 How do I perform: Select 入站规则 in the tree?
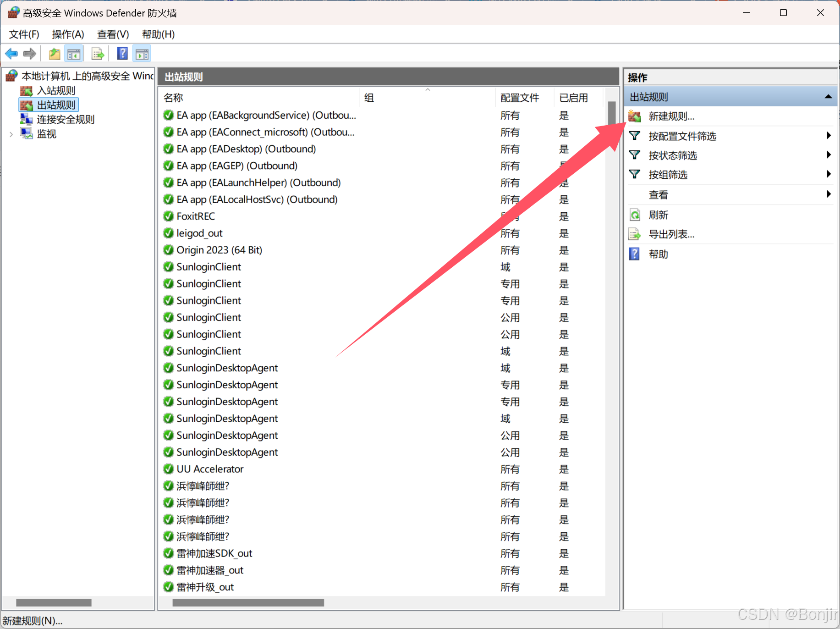56,91
